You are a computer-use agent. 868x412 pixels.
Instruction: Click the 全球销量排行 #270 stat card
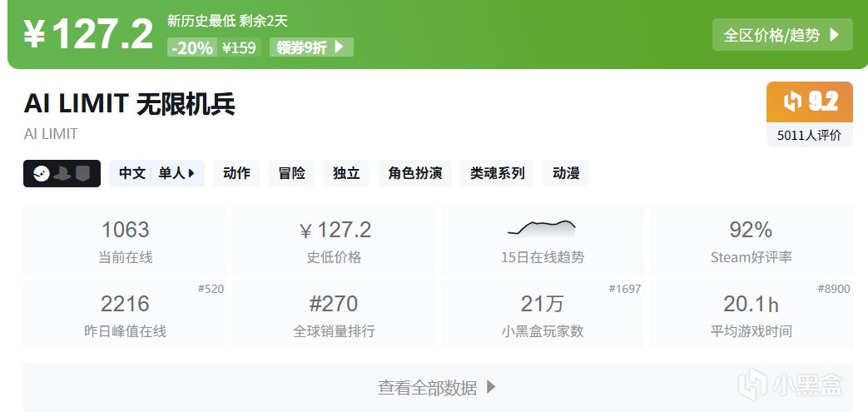pyautogui.click(x=334, y=315)
